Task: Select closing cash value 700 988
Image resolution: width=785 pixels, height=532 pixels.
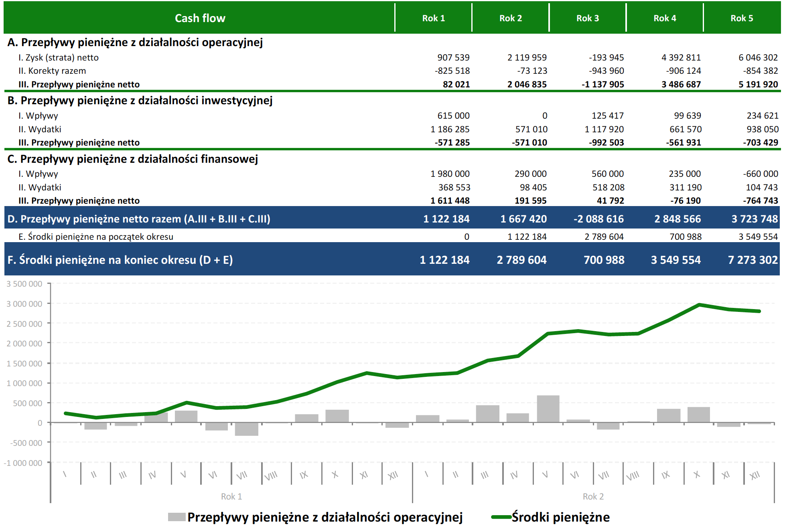Action: click(604, 260)
